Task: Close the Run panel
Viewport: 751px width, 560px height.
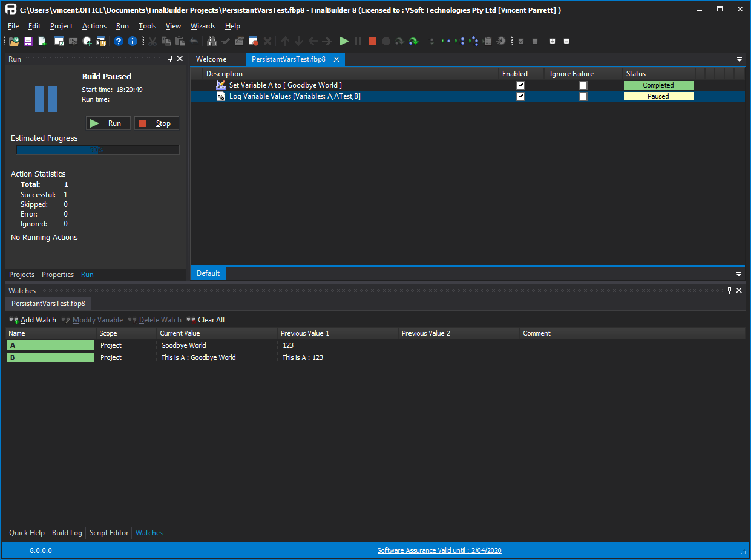Action: coord(180,59)
